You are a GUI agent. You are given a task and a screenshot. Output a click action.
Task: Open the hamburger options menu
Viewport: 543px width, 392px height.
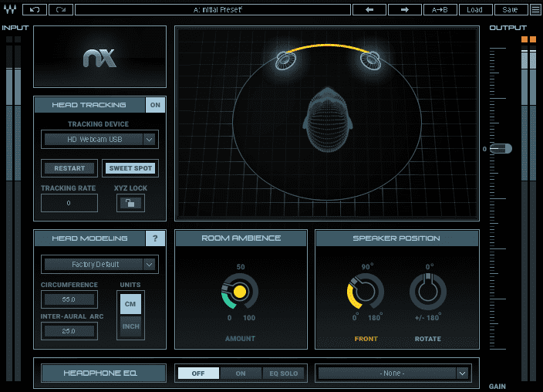(x=535, y=9)
